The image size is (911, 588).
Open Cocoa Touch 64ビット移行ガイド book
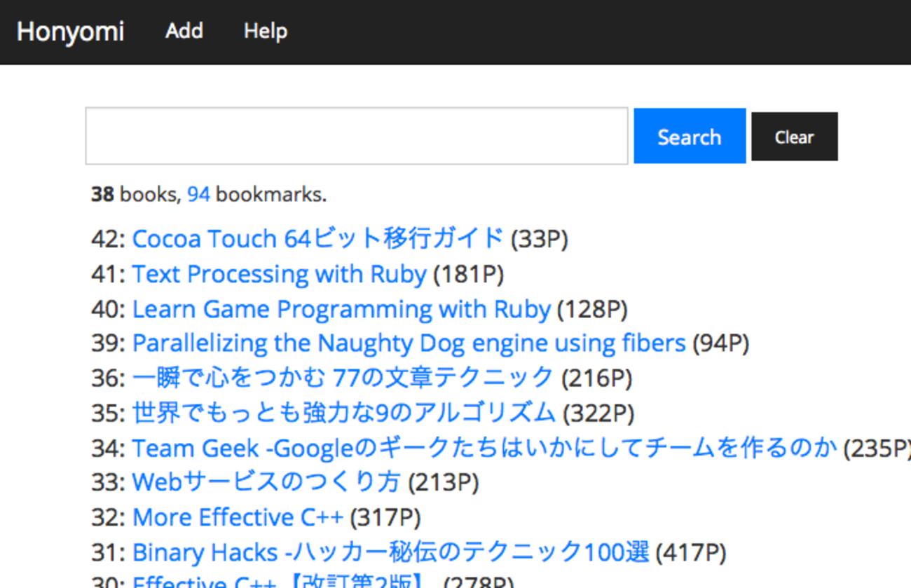pyautogui.click(x=317, y=239)
